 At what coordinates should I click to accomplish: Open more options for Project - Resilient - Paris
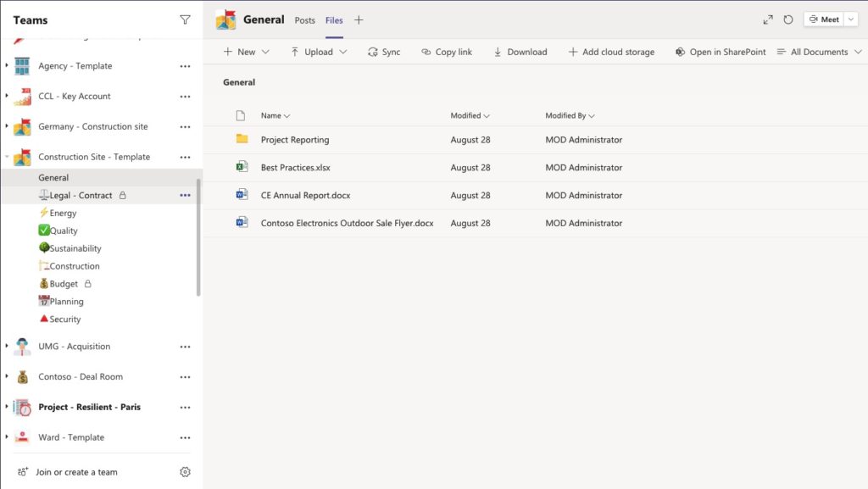[x=185, y=408]
